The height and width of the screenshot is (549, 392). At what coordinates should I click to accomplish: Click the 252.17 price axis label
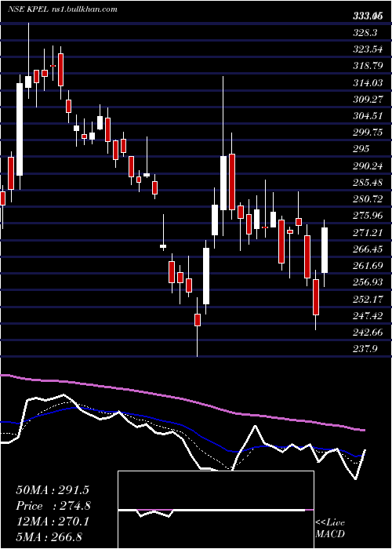coord(368,300)
